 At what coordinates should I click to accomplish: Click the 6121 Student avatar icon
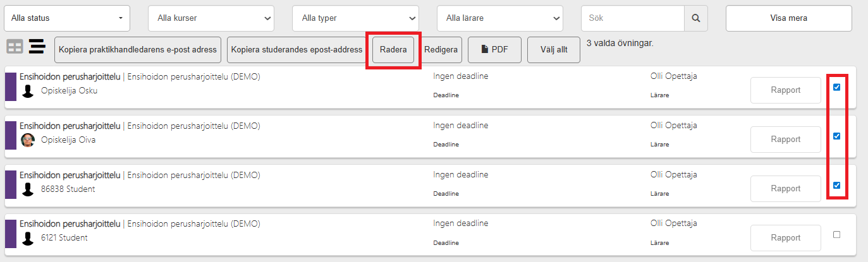pyautogui.click(x=28, y=238)
